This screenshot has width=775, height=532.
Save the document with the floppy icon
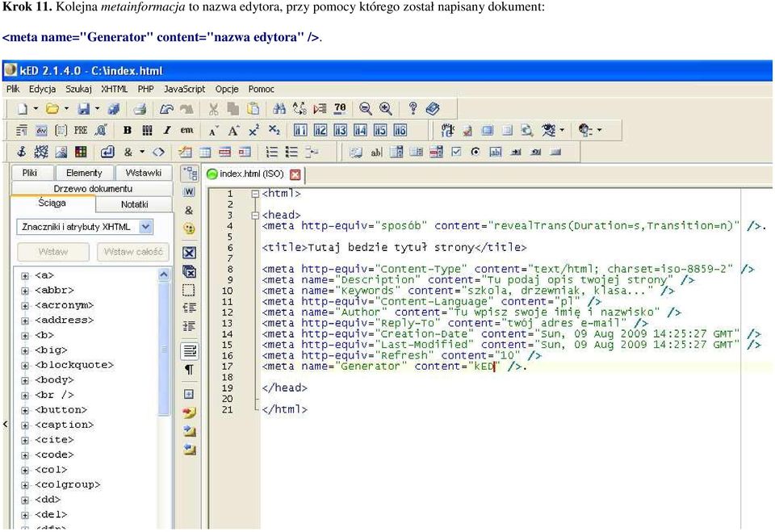coord(84,109)
